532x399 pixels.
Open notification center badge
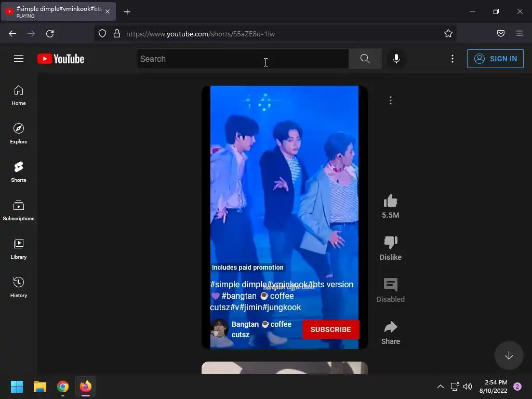click(517, 387)
